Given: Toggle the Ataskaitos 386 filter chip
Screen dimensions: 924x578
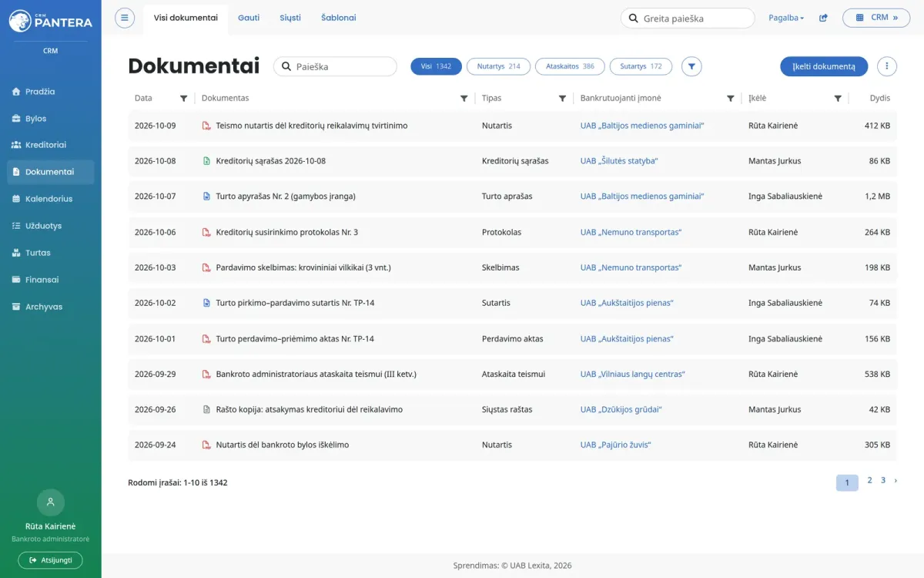Looking at the screenshot, I should pos(570,66).
